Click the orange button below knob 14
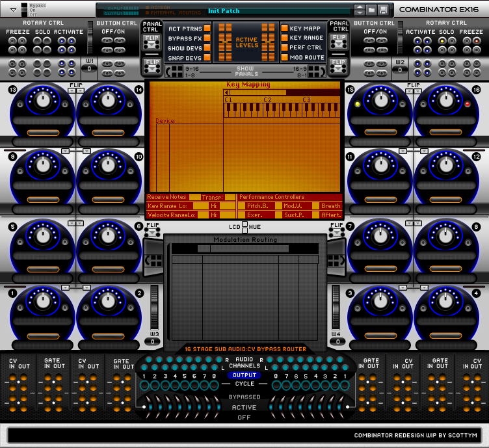 [108, 133]
